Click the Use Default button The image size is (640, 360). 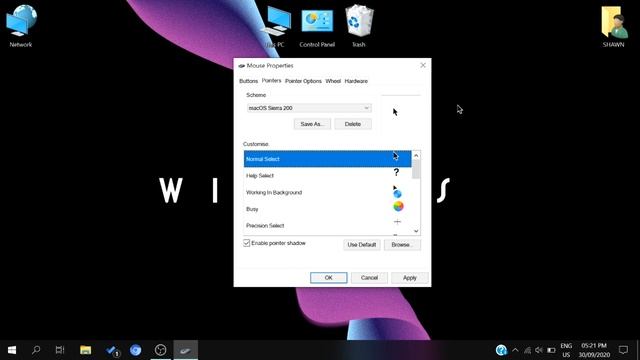362,245
